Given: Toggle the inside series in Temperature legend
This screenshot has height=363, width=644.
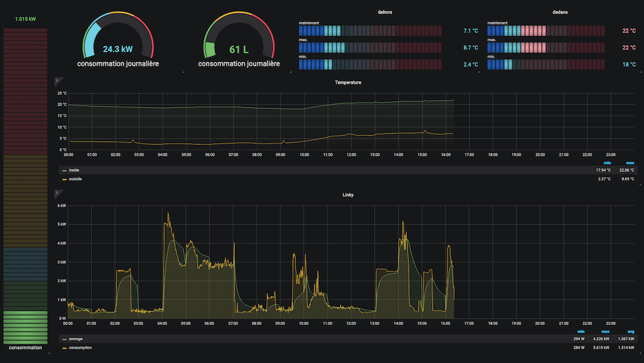Looking at the screenshot, I should tap(74, 170).
